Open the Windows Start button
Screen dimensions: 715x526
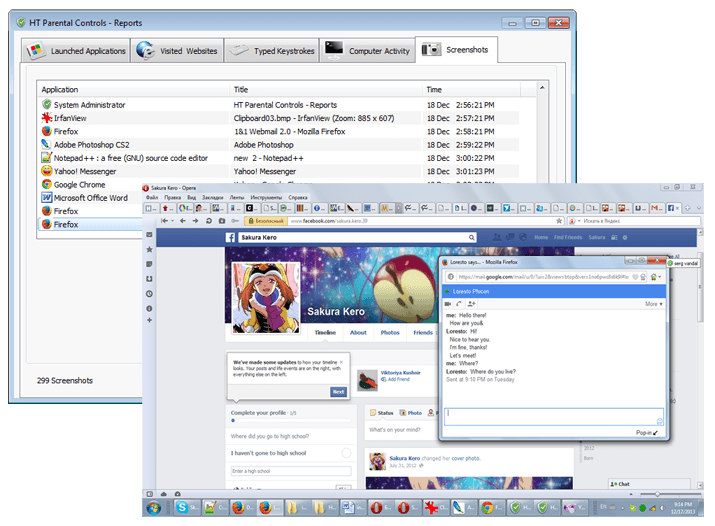click(x=154, y=507)
